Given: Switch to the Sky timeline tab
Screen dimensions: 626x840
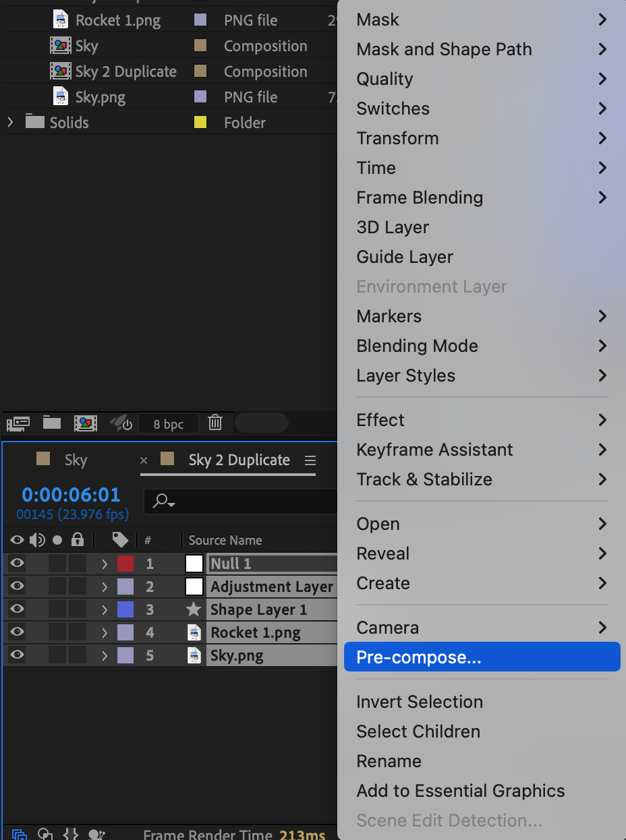Looking at the screenshot, I should 75,460.
